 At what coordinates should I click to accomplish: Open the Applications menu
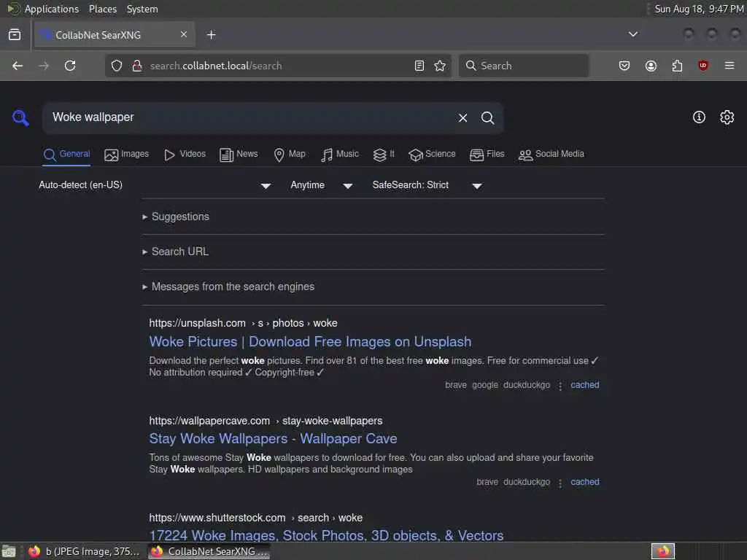tap(52, 9)
